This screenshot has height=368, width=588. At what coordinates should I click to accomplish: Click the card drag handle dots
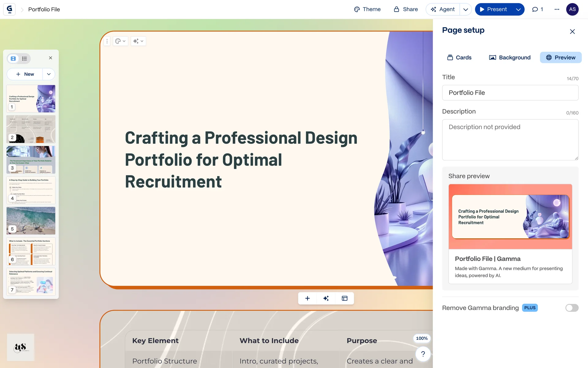coord(107,41)
